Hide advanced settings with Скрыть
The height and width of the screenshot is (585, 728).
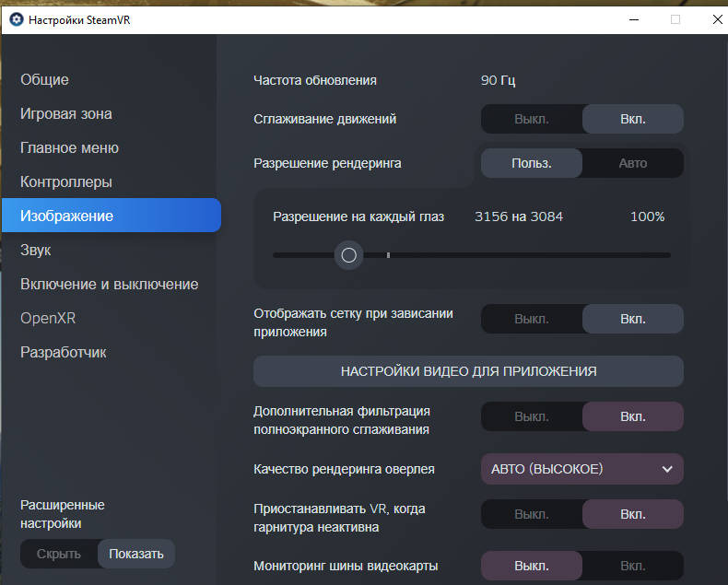59,554
